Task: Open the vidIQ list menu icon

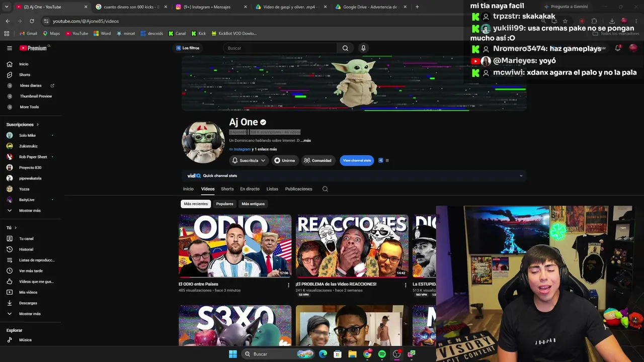Action: 387,160
